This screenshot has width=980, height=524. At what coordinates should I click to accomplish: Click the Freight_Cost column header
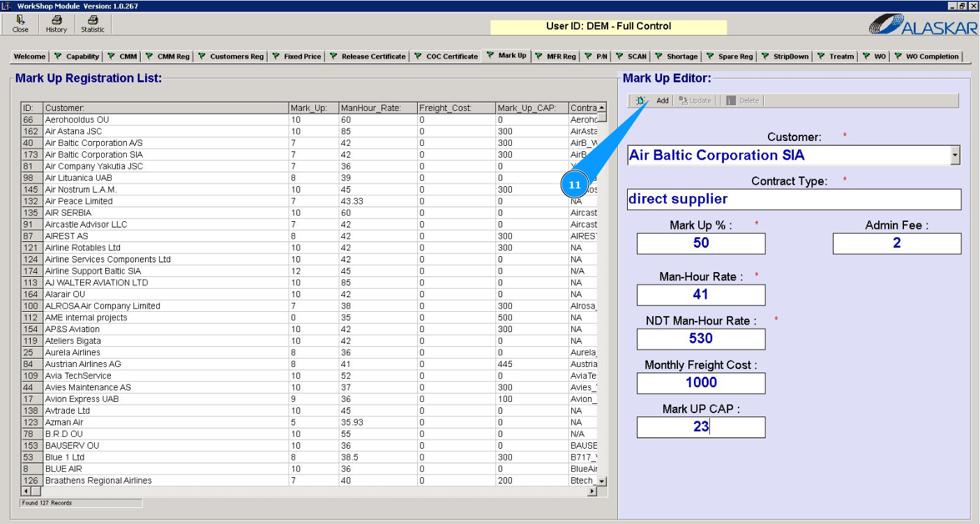coord(456,108)
